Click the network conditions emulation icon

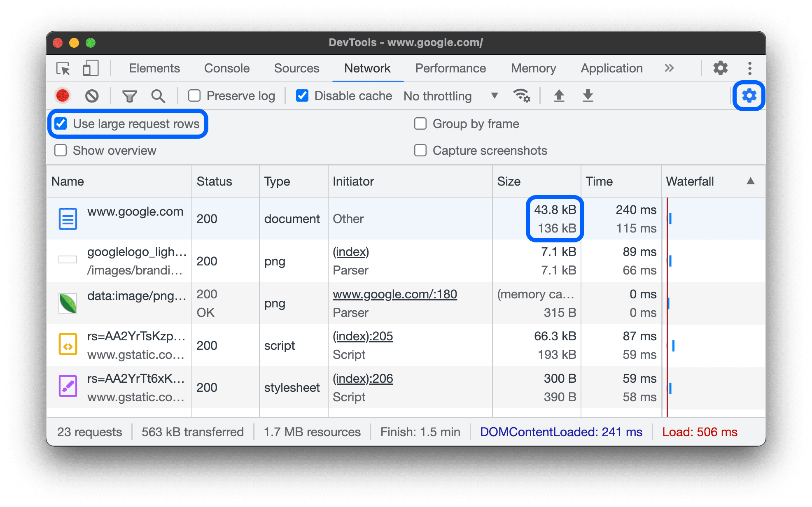tap(522, 96)
